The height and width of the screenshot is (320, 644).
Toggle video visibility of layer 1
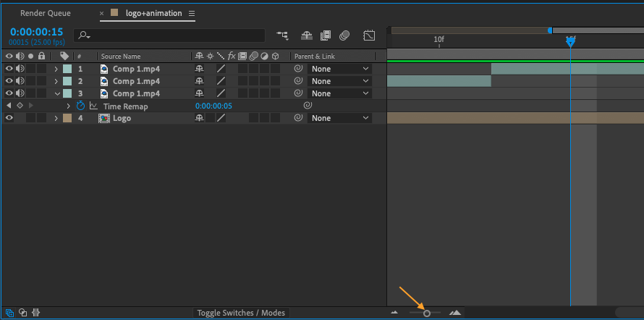coord(9,69)
